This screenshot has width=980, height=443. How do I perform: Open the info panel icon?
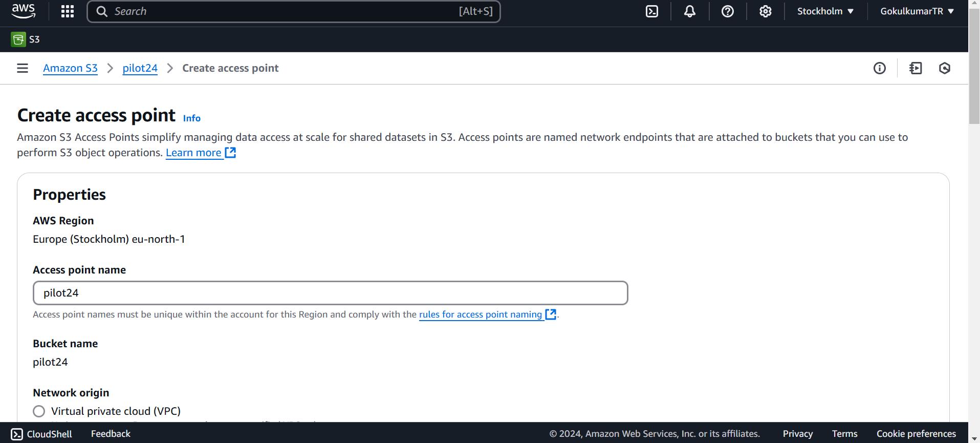click(879, 68)
